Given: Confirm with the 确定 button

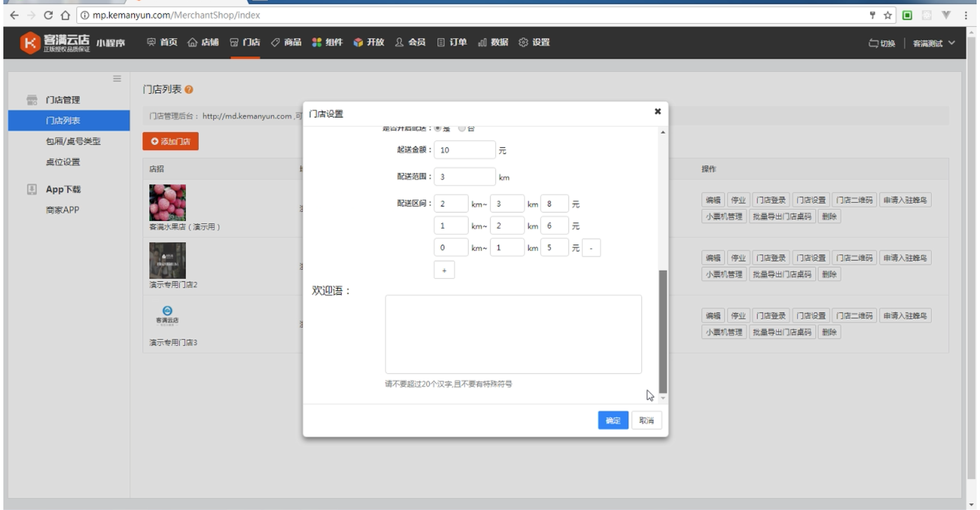Looking at the screenshot, I should tap(613, 421).
